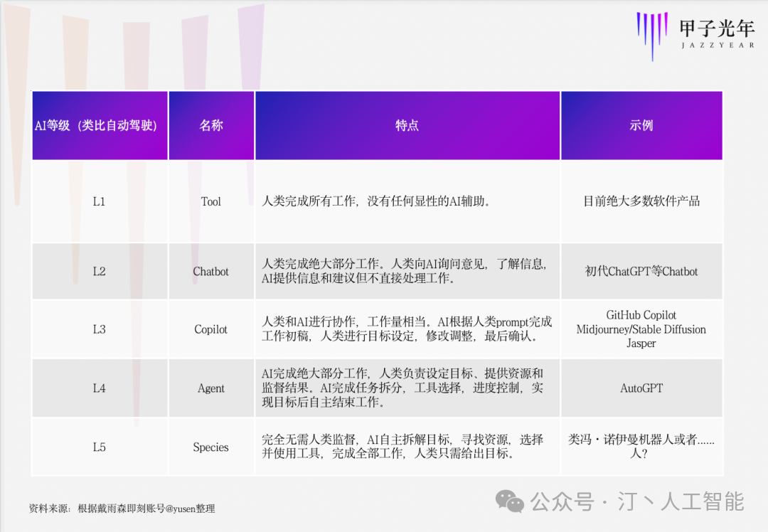Click the '示例' column header
This screenshot has height=532, width=768.
pos(641,125)
